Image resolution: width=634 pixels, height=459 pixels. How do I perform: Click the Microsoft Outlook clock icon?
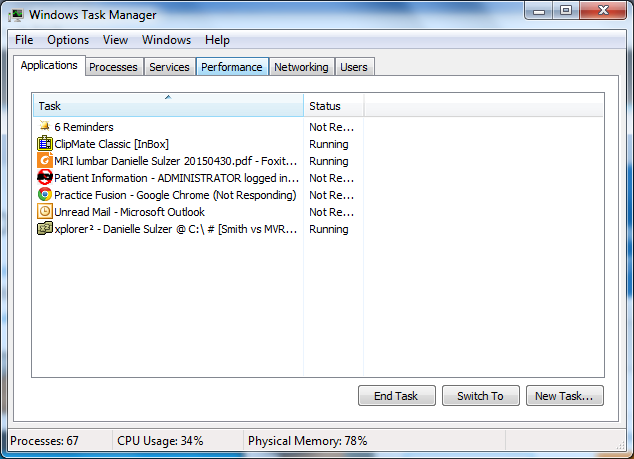click(x=44, y=212)
